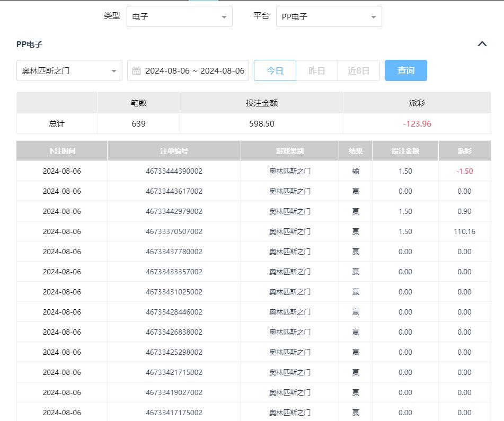Click the 注单编号 column header
This screenshot has height=421, width=504.
(174, 151)
